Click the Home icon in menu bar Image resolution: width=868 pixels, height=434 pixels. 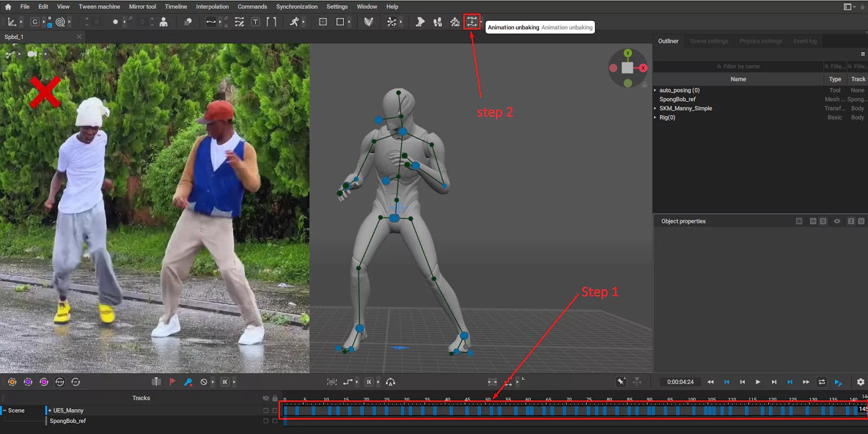click(x=8, y=7)
